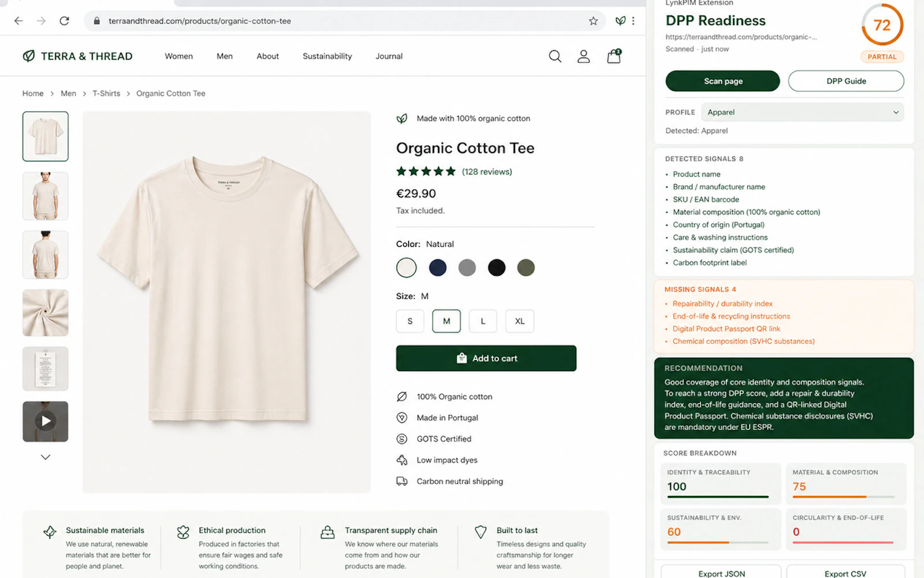Click the Men breadcrumb link
Viewport: 924px width, 578px height.
[68, 94]
